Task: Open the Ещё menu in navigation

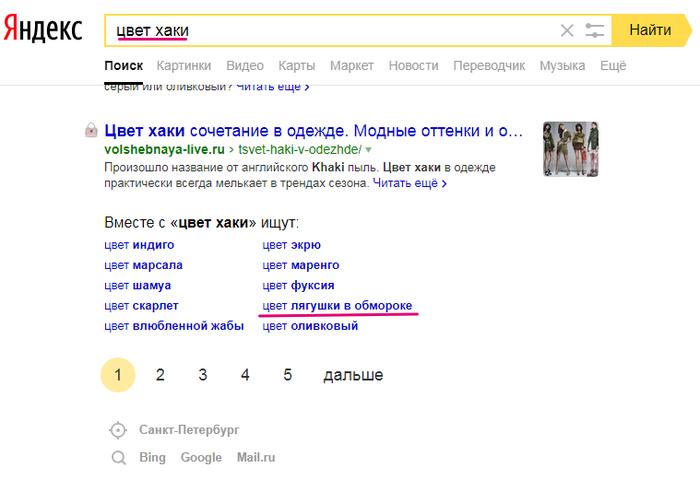Action: click(x=612, y=66)
